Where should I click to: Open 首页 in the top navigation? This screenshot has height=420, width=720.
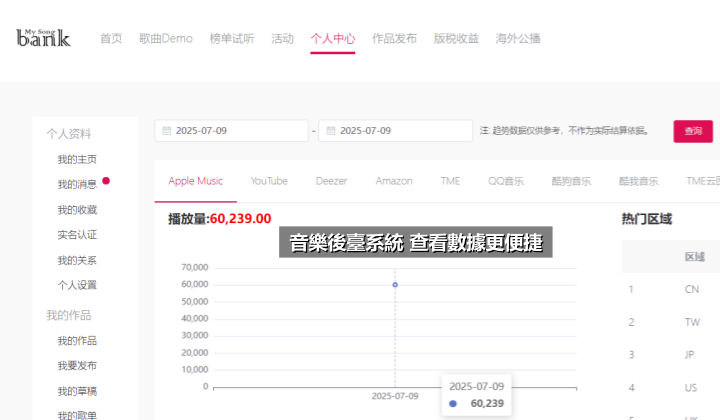point(111,39)
